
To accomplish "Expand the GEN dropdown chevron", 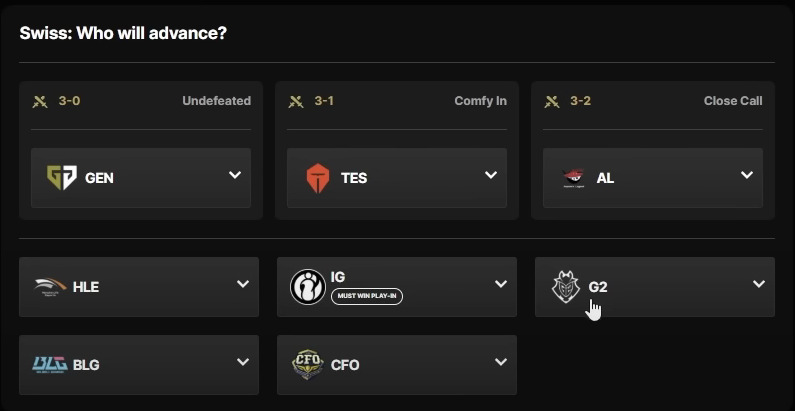I will 235,175.
